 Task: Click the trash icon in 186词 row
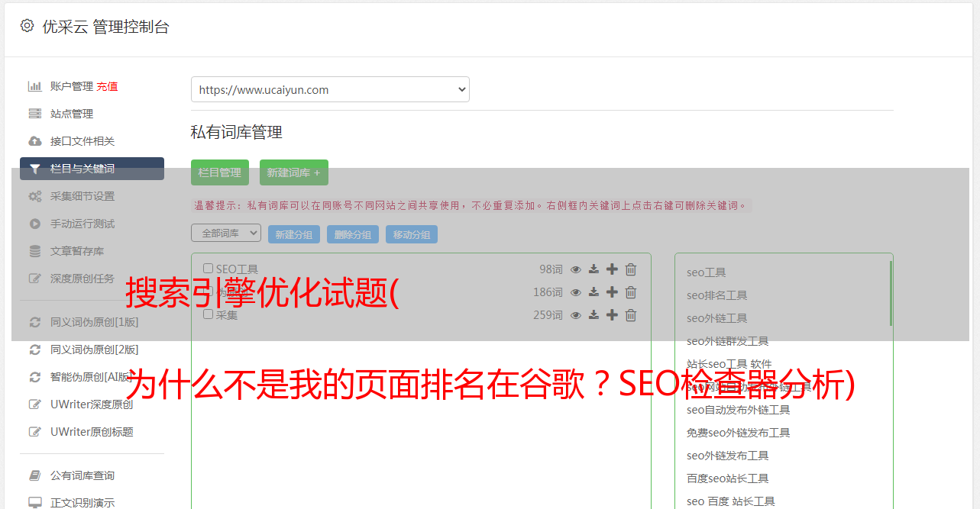[631, 292]
